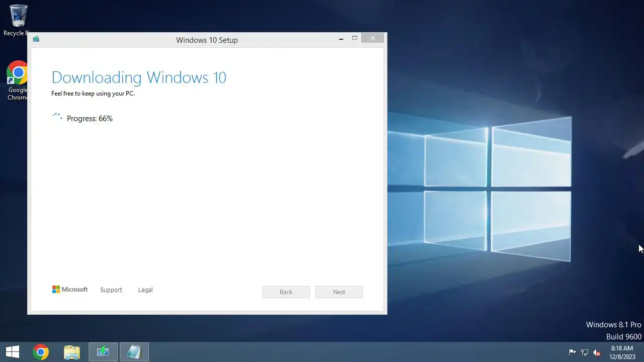Open Chrome from the taskbar
This screenshot has height=362, width=644.
pos(41,352)
